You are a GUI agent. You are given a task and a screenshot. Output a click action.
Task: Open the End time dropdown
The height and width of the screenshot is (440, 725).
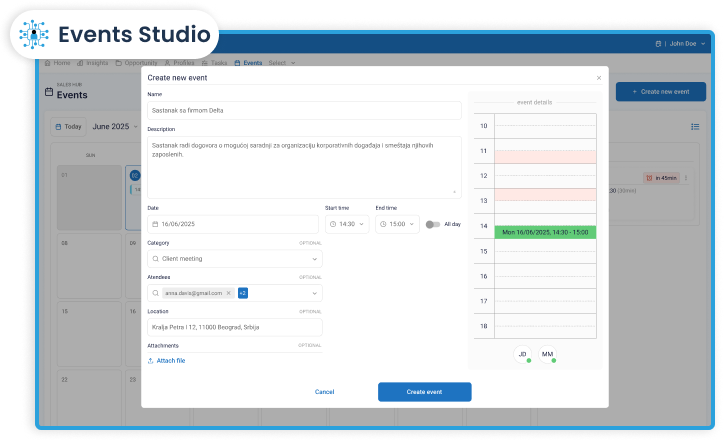397,224
